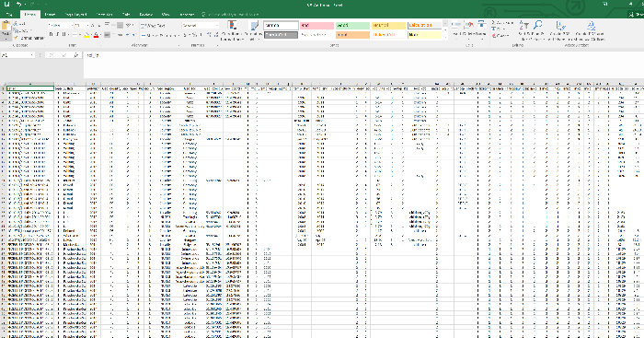The image size is (644, 338).
Task: Toggle align left
Action: (107, 35)
